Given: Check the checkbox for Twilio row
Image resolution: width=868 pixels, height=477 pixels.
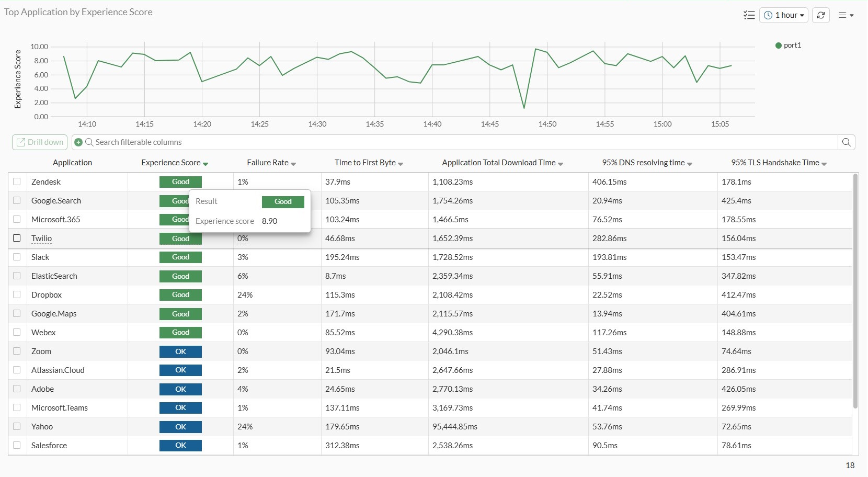Looking at the screenshot, I should 17,238.
